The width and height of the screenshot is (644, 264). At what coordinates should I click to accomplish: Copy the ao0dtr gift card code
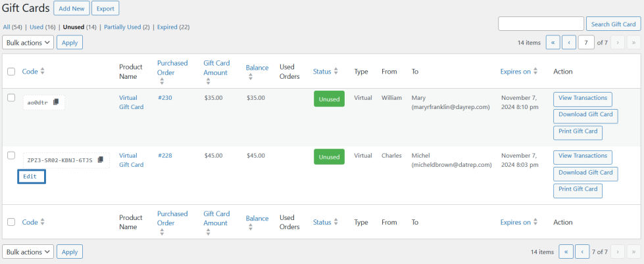pyautogui.click(x=56, y=102)
